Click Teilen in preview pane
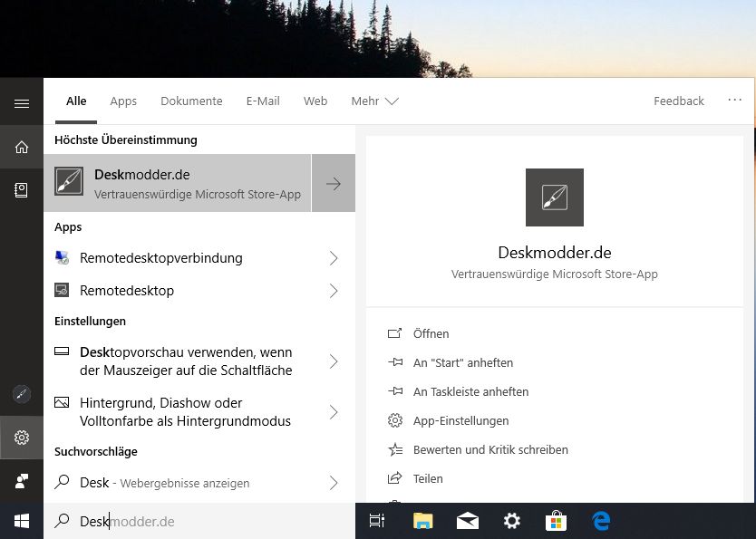Screen dimensions: 756x539 click(415, 478)
